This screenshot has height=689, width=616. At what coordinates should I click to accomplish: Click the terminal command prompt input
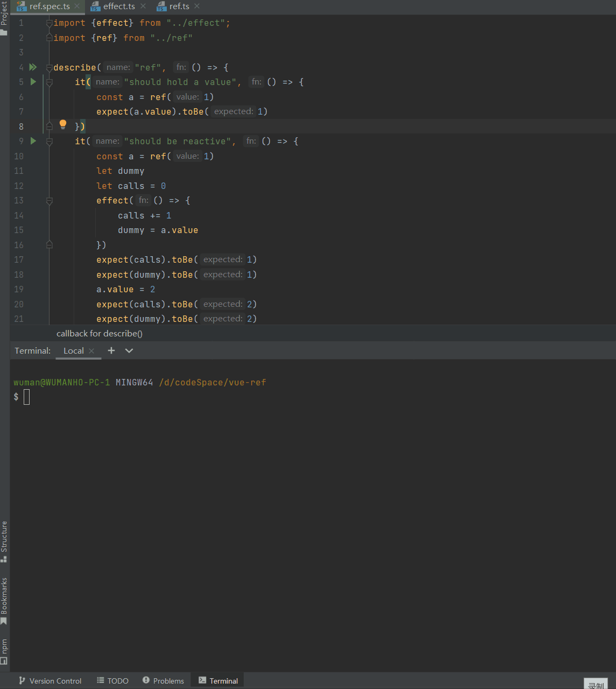[27, 397]
